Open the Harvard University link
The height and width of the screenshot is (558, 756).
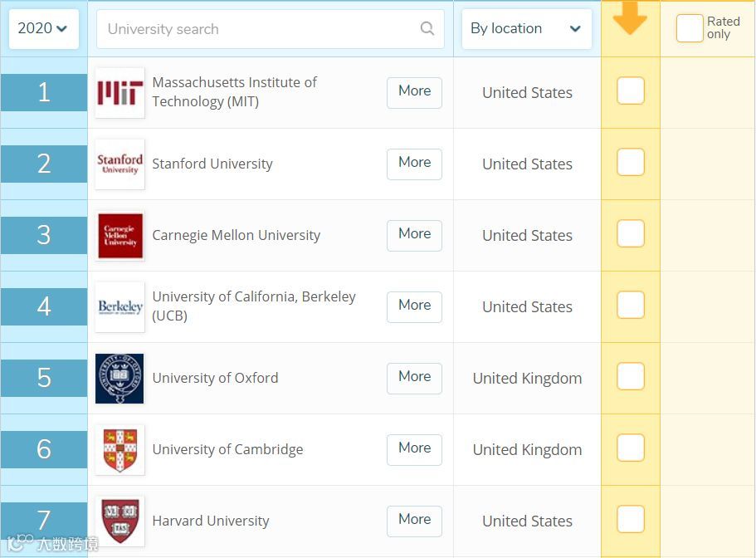[211, 521]
